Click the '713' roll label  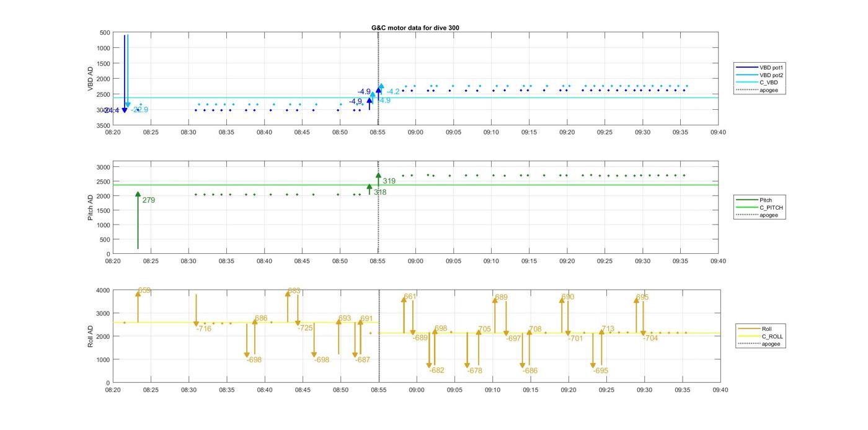point(608,329)
